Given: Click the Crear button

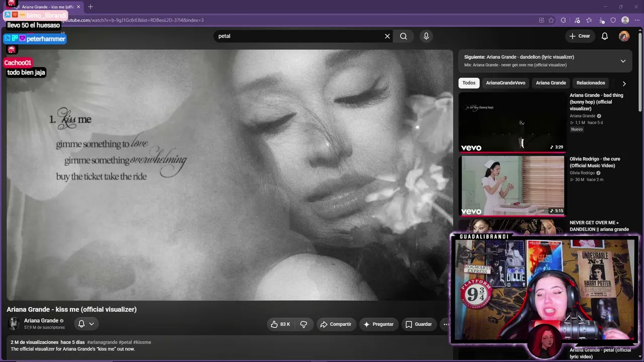Looking at the screenshot, I should point(580,36).
